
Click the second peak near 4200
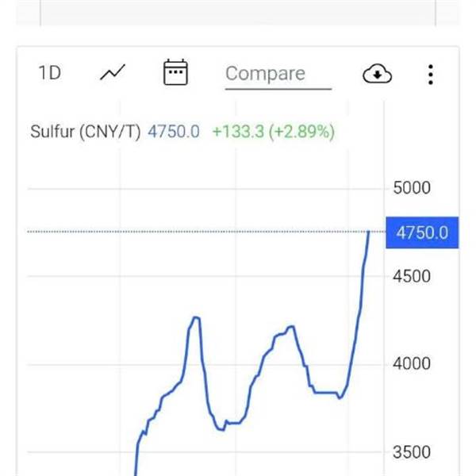pos(290,326)
